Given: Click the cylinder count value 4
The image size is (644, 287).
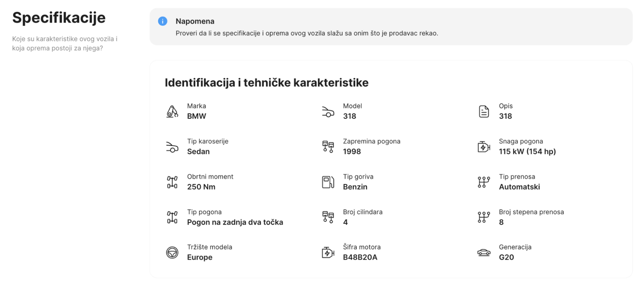Looking at the screenshot, I should 345,222.
